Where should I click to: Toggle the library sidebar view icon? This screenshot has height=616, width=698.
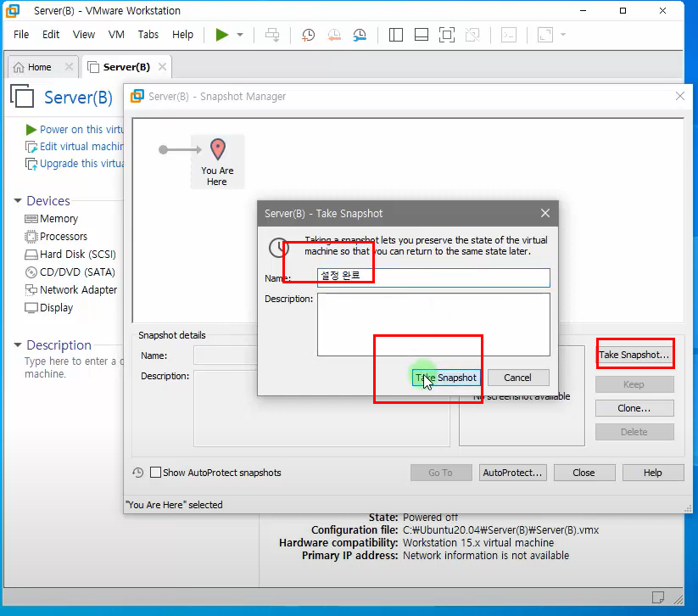[396, 35]
